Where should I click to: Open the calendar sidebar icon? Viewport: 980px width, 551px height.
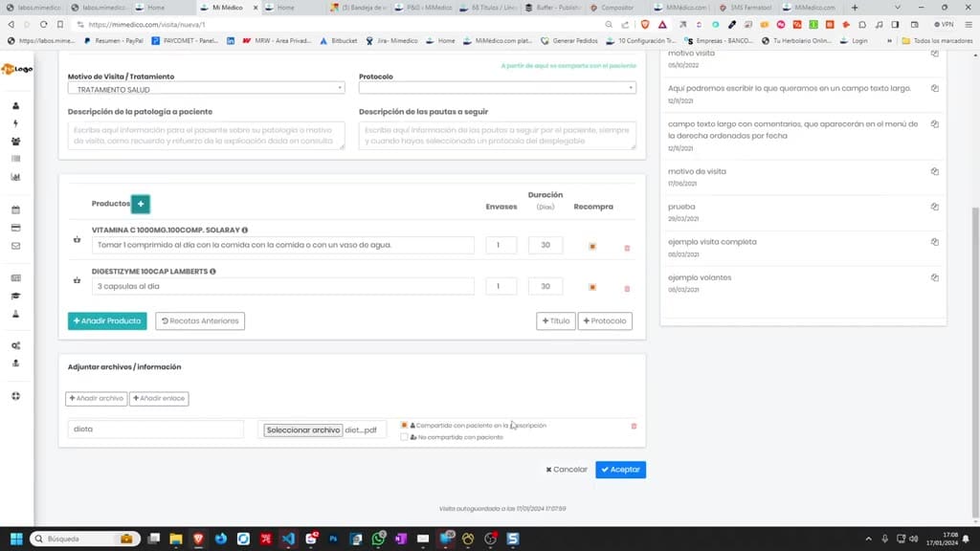[15, 209]
